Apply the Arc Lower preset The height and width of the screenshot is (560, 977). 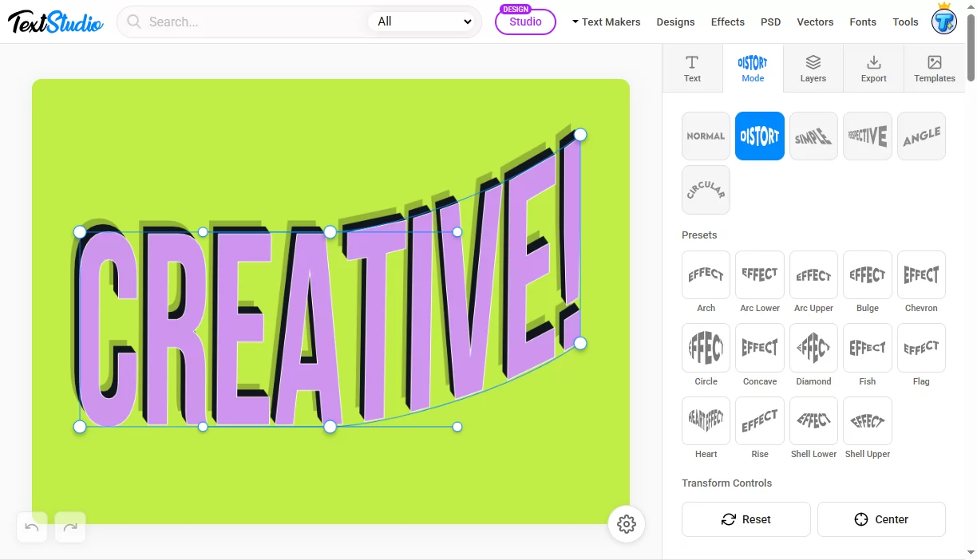[x=759, y=275]
